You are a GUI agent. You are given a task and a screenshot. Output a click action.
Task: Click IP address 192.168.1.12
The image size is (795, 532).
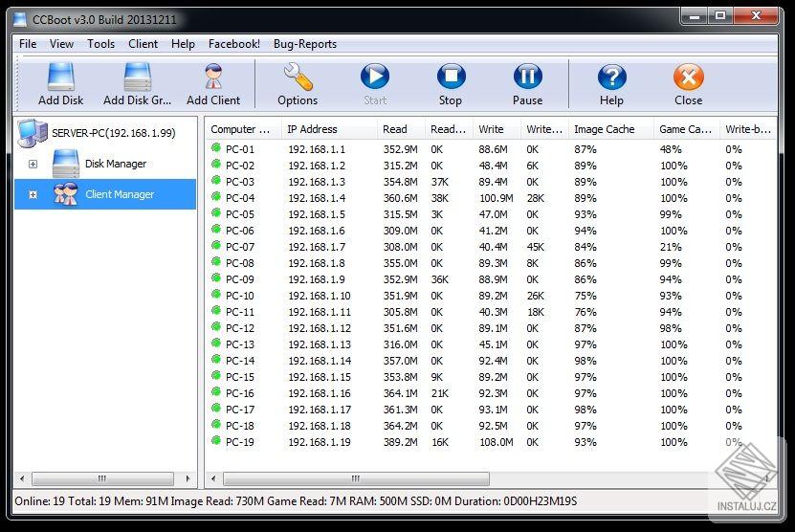[320, 328]
